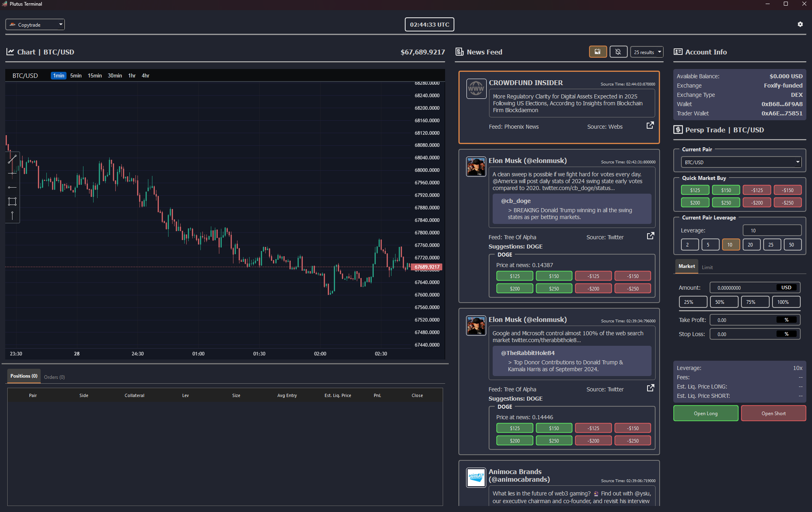Click the Account Info ID card icon
The height and width of the screenshot is (512, 812).
click(x=678, y=52)
